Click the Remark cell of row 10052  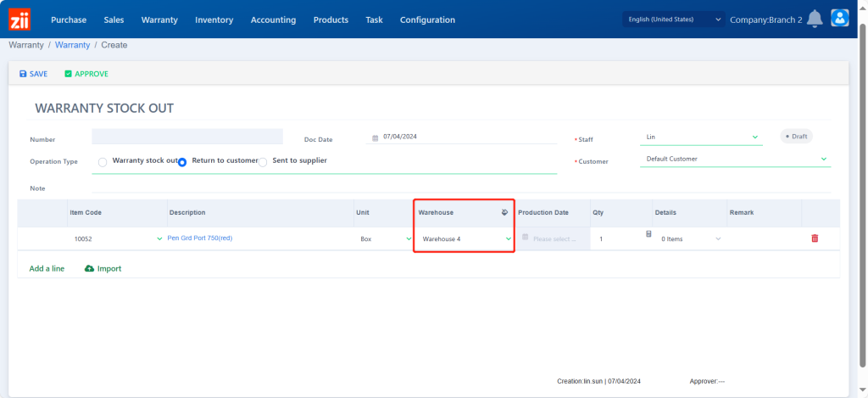tap(764, 239)
